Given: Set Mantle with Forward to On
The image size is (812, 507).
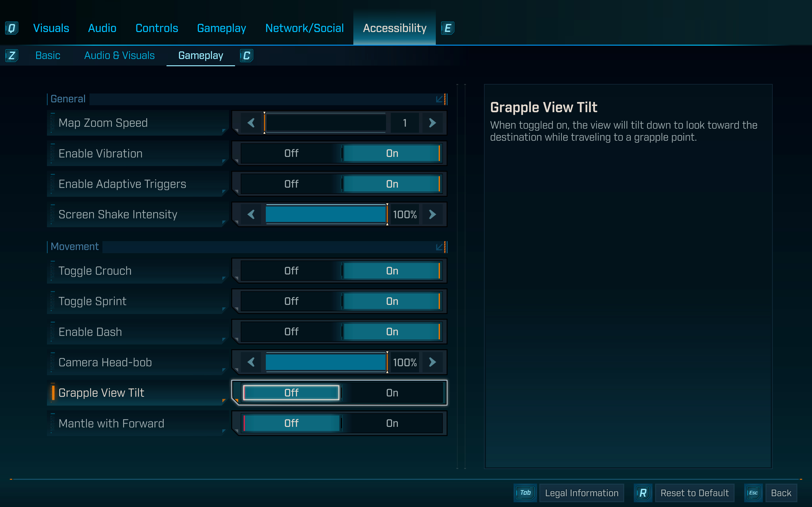Looking at the screenshot, I should pos(392,423).
